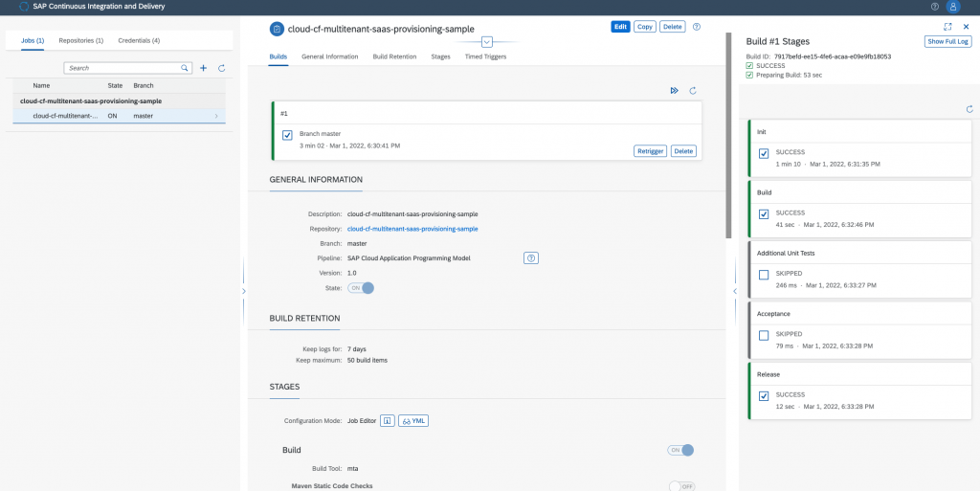Refresh the build stages list
The height and width of the screenshot is (491, 980).
click(x=969, y=109)
